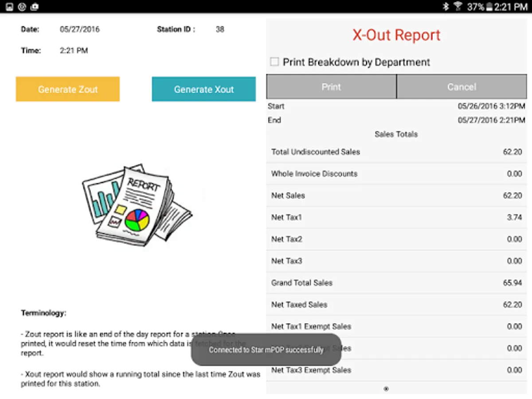The width and height of the screenshot is (532, 399).
Task: Select the Net Tax3 row
Action: point(396,261)
